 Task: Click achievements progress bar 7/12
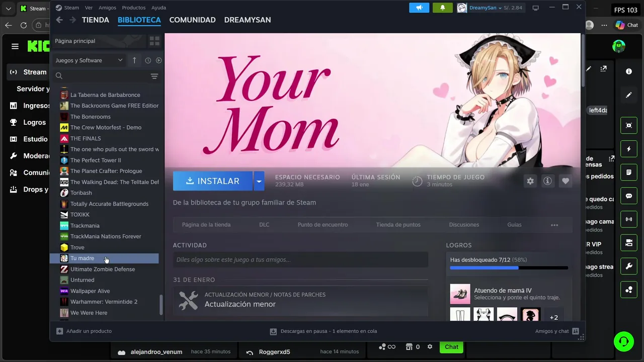tap(509, 268)
